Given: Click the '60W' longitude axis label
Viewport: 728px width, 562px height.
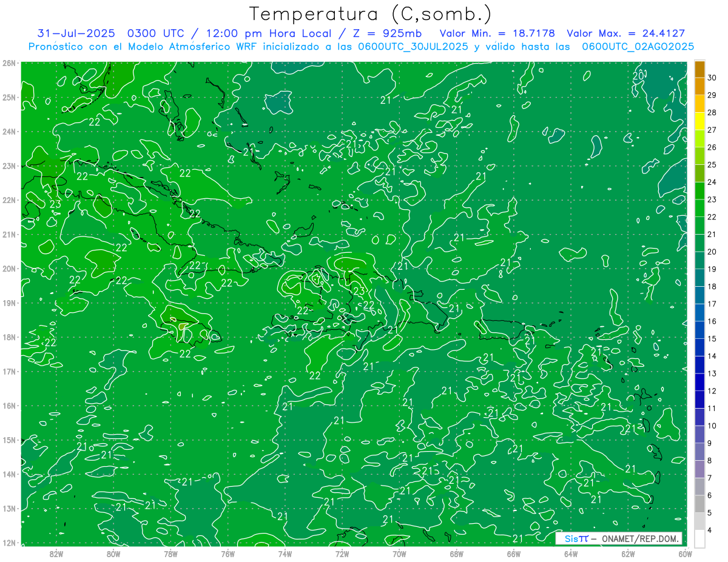Looking at the screenshot, I should coord(685,553).
